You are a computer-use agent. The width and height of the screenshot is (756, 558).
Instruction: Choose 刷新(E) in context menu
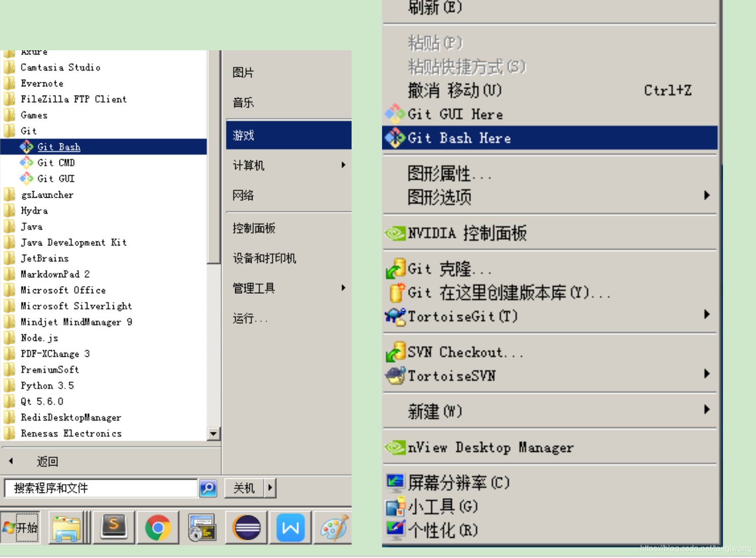(550, 8)
